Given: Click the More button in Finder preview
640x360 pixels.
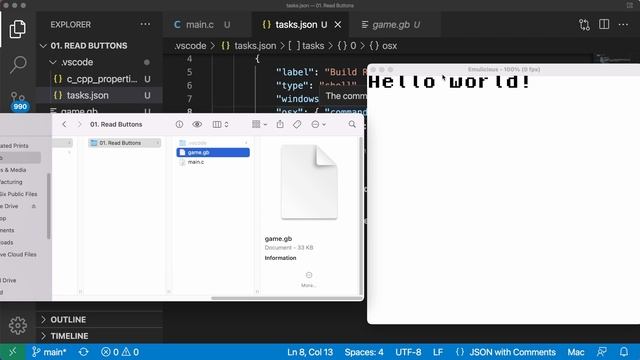Looking at the screenshot, I should pos(309,279).
